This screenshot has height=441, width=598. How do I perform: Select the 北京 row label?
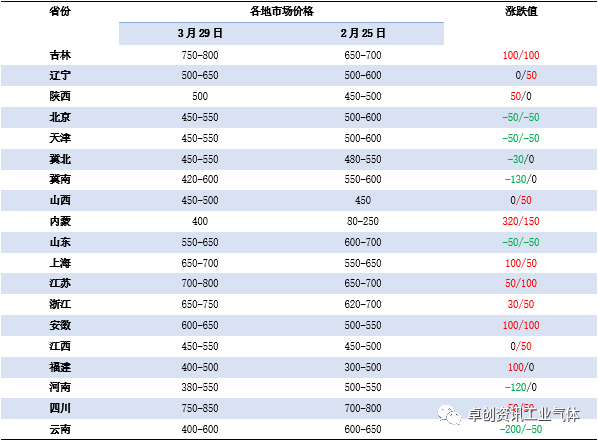pyautogui.click(x=60, y=117)
